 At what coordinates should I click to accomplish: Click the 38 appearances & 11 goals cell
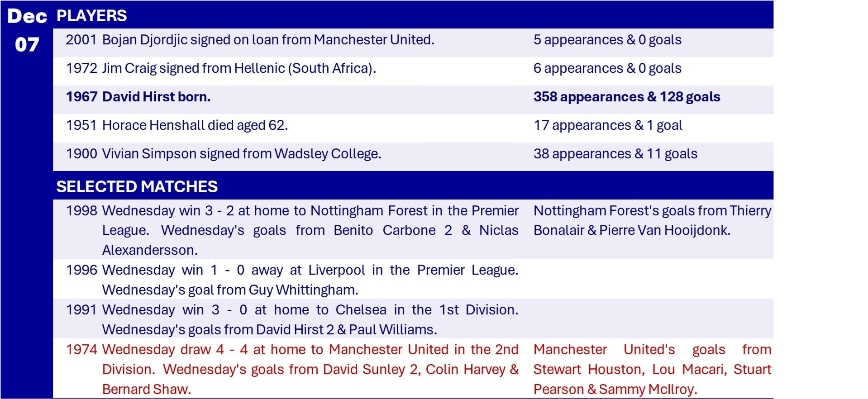click(x=615, y=154)
